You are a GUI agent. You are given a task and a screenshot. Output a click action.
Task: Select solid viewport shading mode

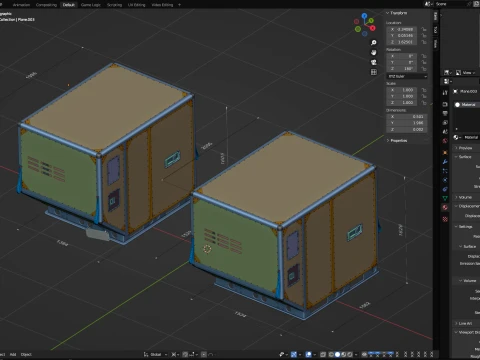(x=337, y=354)
